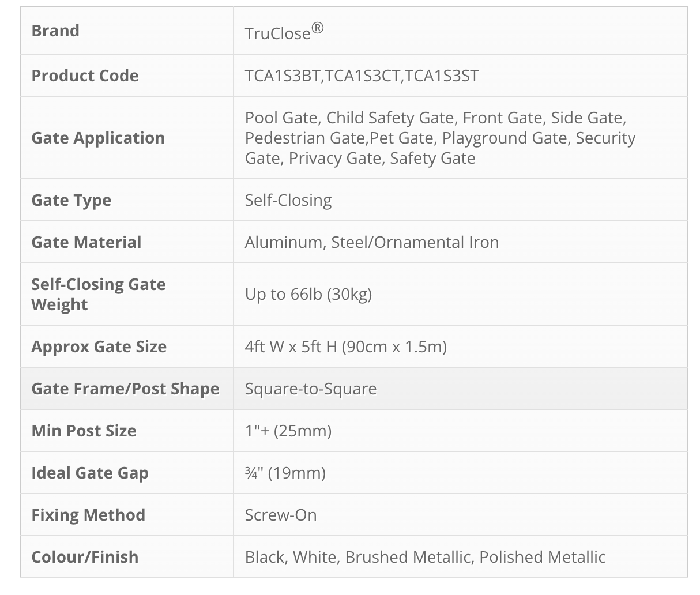The image size is (700, 595).
Task: Click the Min Post Size label
Action: [84, 431]
